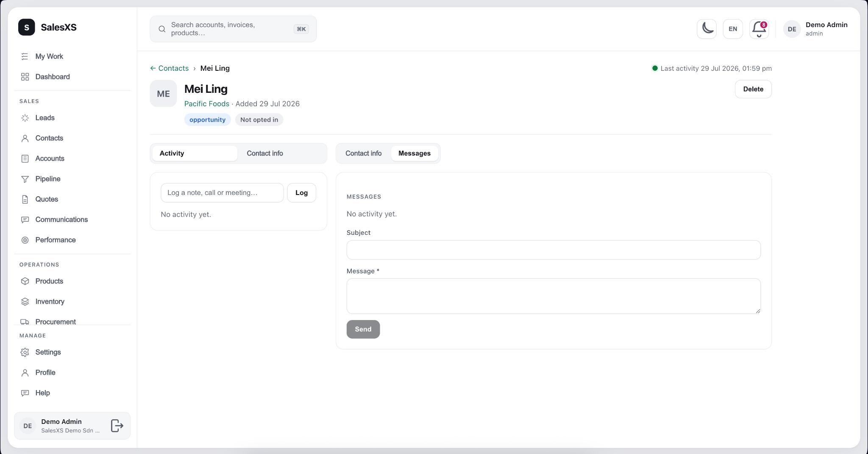
Task: Focus the Subject input field
Action: point(554,250)
